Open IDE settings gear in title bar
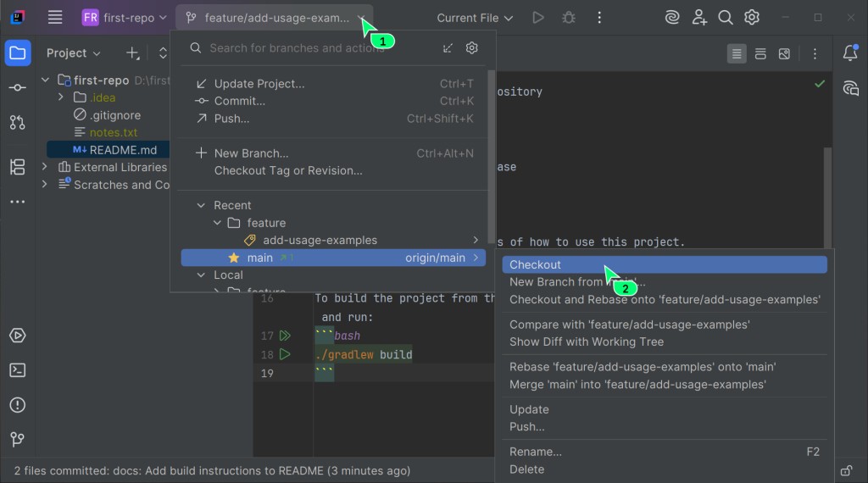868x483 pixels. coord(752,18)
